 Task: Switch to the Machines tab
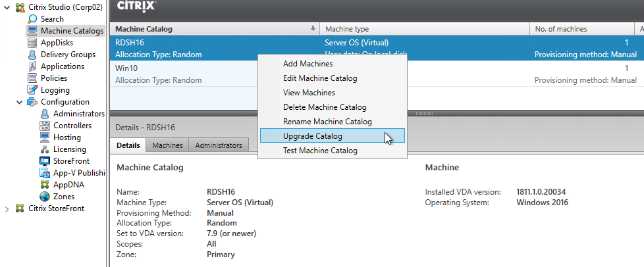167,145
